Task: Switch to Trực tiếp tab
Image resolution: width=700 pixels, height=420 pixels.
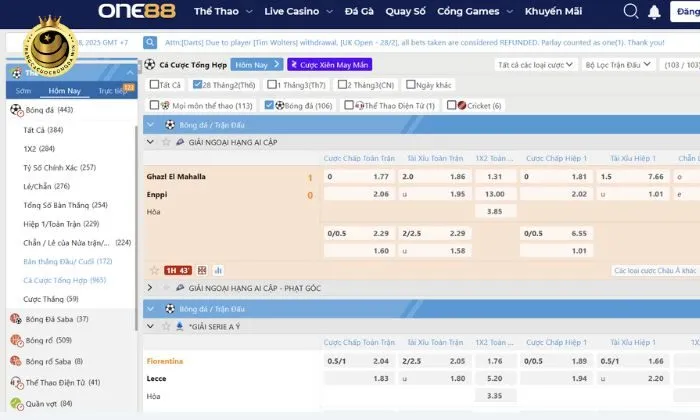Action: (112, 91)
